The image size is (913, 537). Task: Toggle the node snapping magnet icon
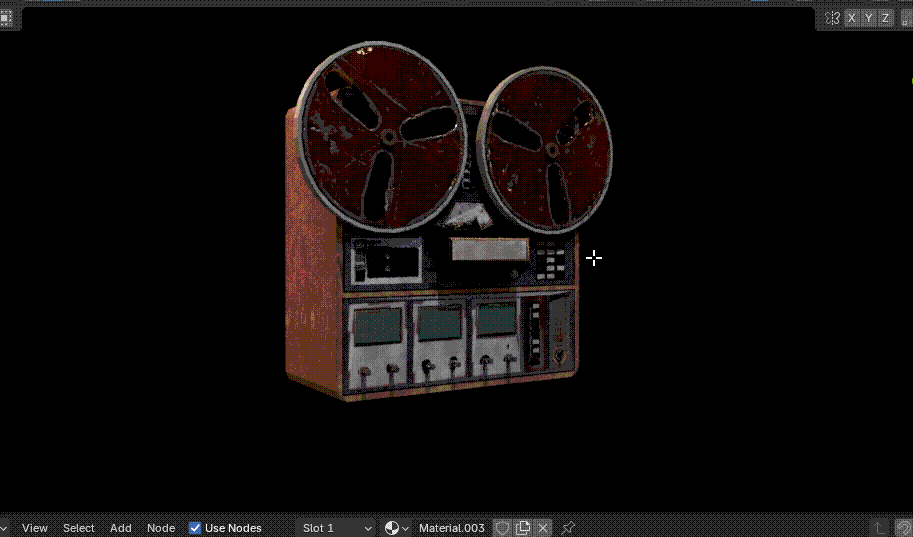click(x=903, y=528)
